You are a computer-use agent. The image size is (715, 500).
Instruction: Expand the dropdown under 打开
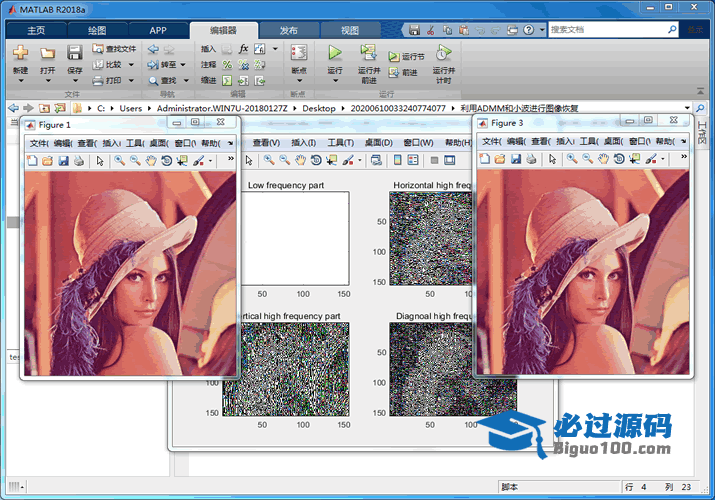48,81
